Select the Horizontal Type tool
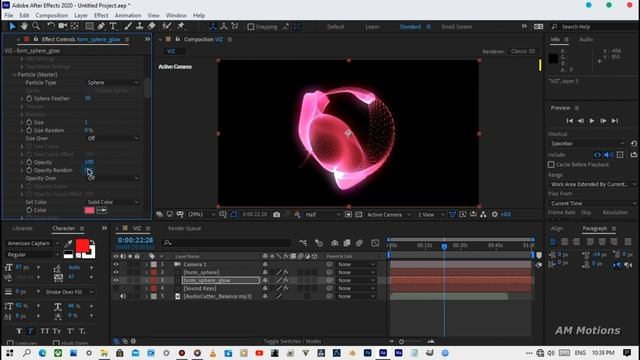 (113, 27)
